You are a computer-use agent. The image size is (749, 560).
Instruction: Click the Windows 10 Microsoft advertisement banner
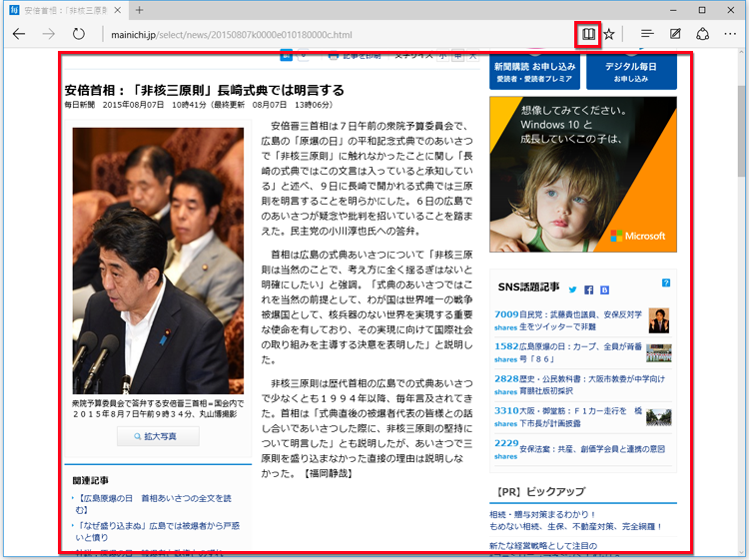pyautogui.click(x=582, y=174)
